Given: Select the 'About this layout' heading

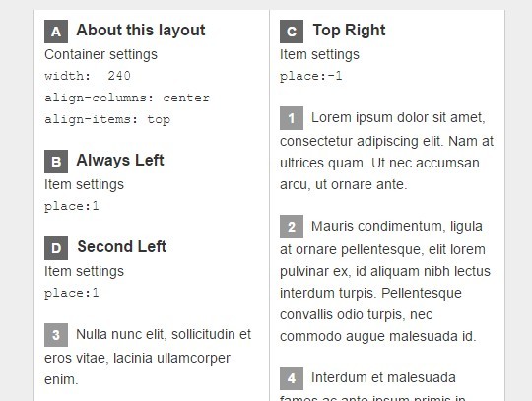Looking at the screenshot, I should coord(141,31).
